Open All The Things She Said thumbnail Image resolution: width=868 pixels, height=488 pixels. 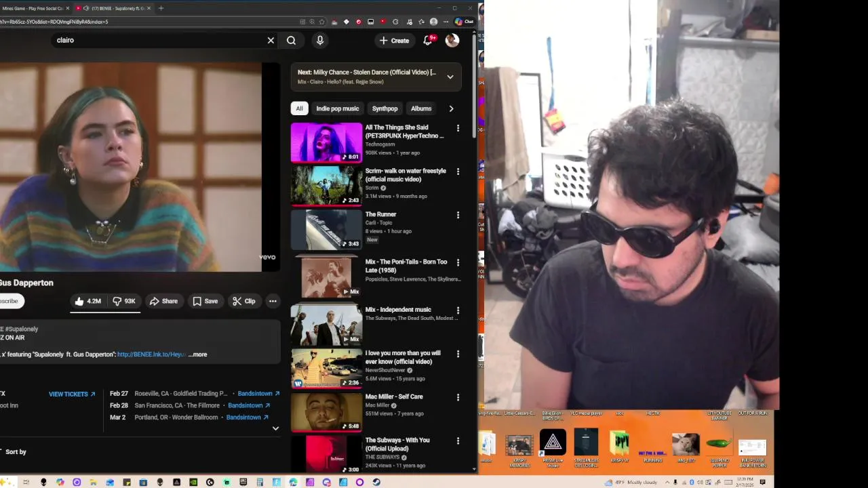tap(327, 142)
